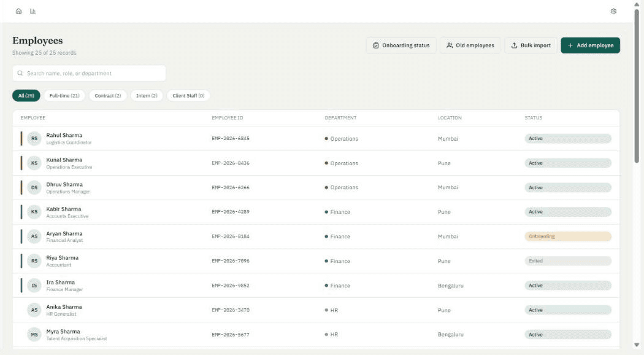Click HR department for Anika Sharma

click(331, 310)
